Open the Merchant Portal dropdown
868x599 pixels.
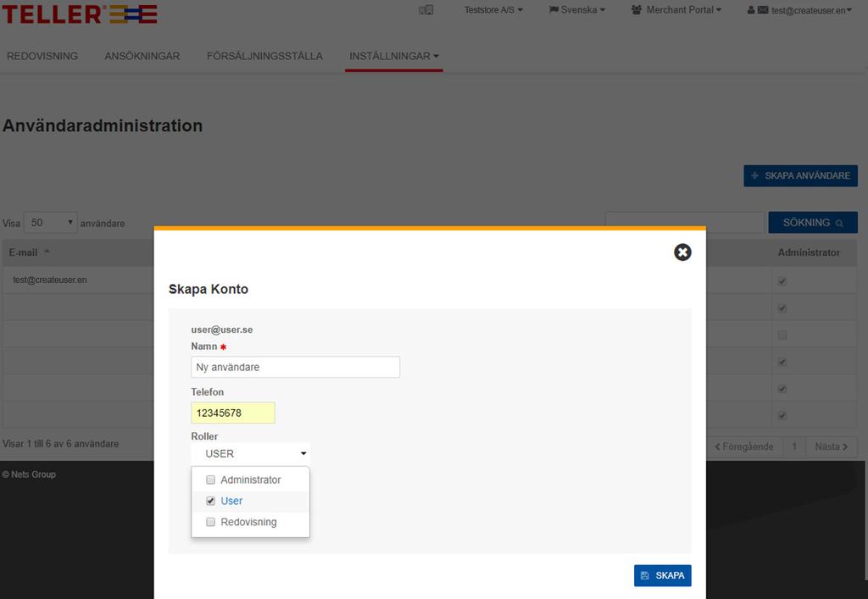(676, 10)
